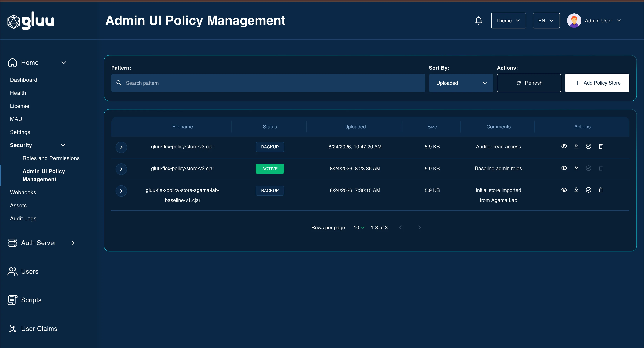The image size is (644, 348).
Task: Focus the Search pattern field
Action: pos(268,83)
